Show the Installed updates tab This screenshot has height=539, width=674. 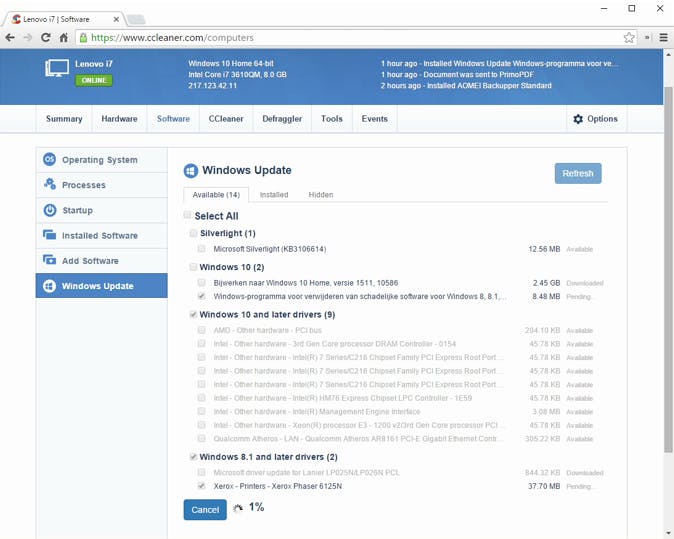click(x=274, y=195)
